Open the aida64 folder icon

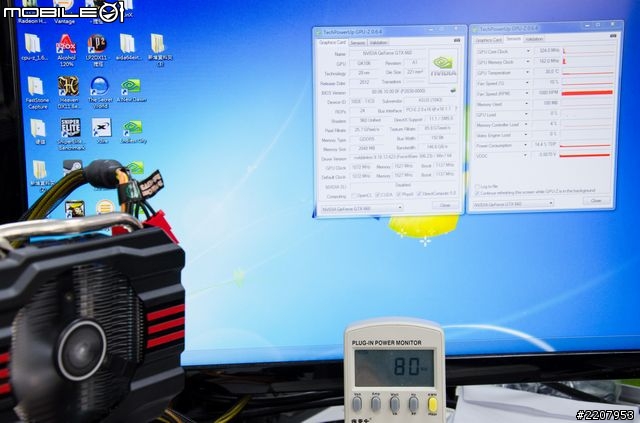tap(128, 48)
